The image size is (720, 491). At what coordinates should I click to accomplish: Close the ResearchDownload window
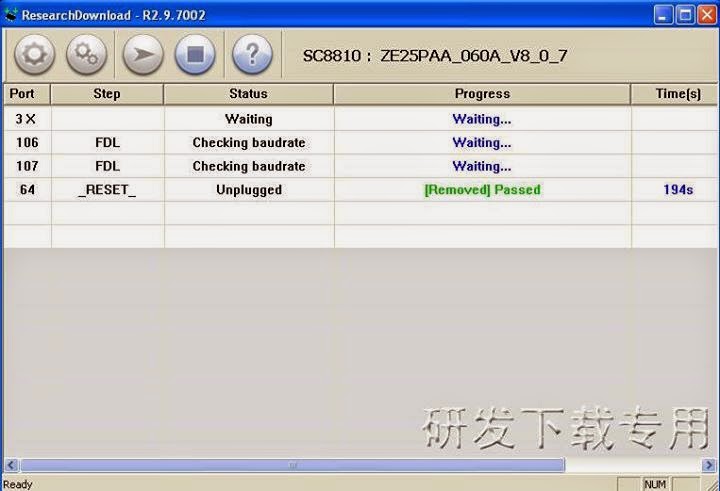coord(707,15)
